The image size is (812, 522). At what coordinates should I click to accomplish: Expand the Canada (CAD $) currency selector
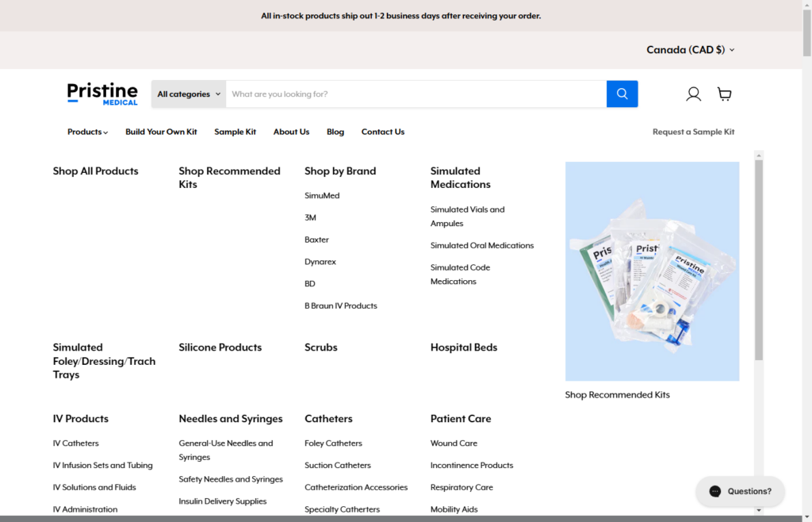689,49
